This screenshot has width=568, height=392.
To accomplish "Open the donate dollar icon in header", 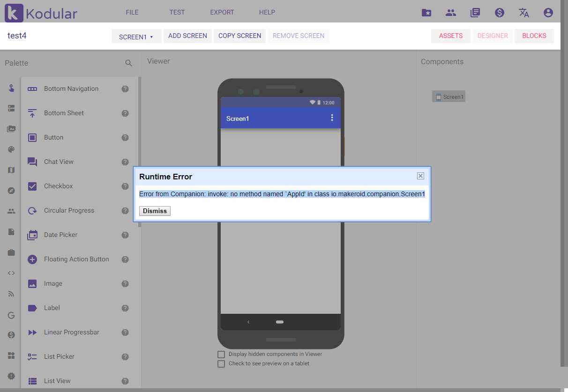I will point(500,13).
